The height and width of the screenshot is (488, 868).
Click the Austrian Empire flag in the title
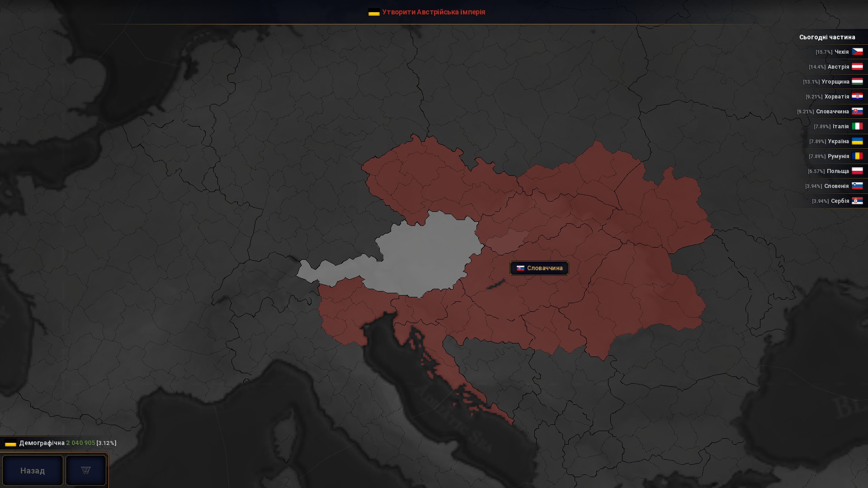(x=374, y=12)
